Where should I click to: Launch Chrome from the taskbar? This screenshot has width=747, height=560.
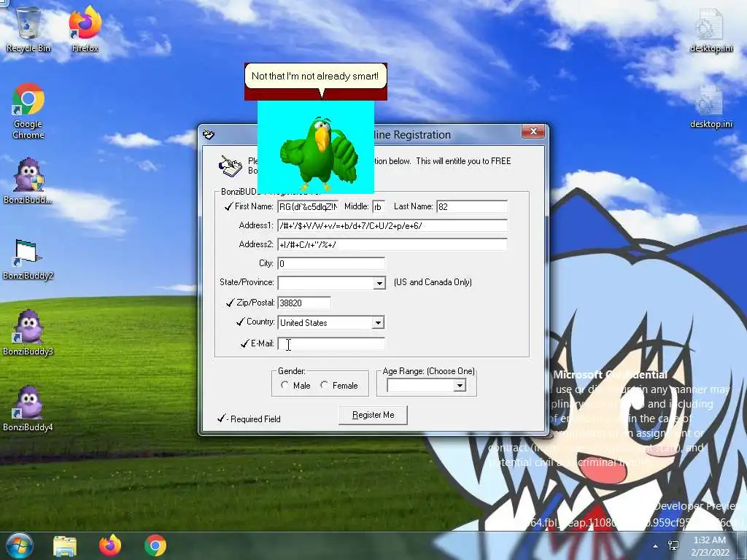(155, 545)
